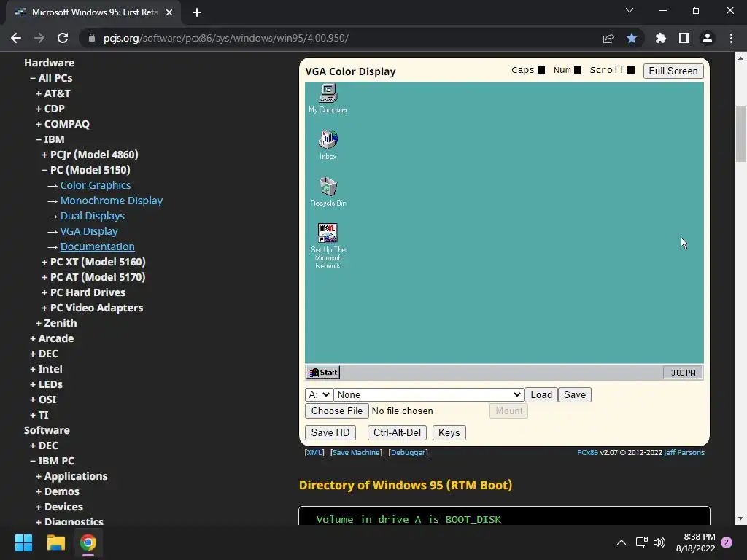747x560 pixels.
Task: Expand AT&T in sidebar
Action: (53, 93)
